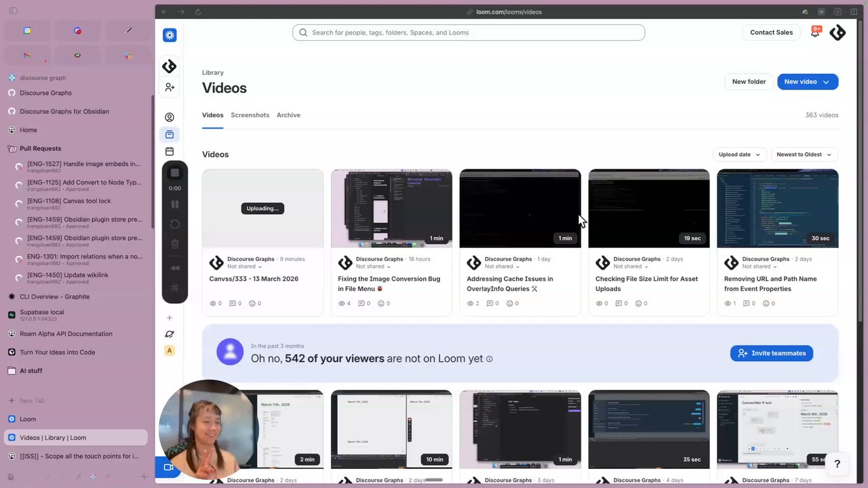Screen dimensions: 868x488
Task: Open the meetings calendar icon in Loom sidebar
Action: point(170,151)
